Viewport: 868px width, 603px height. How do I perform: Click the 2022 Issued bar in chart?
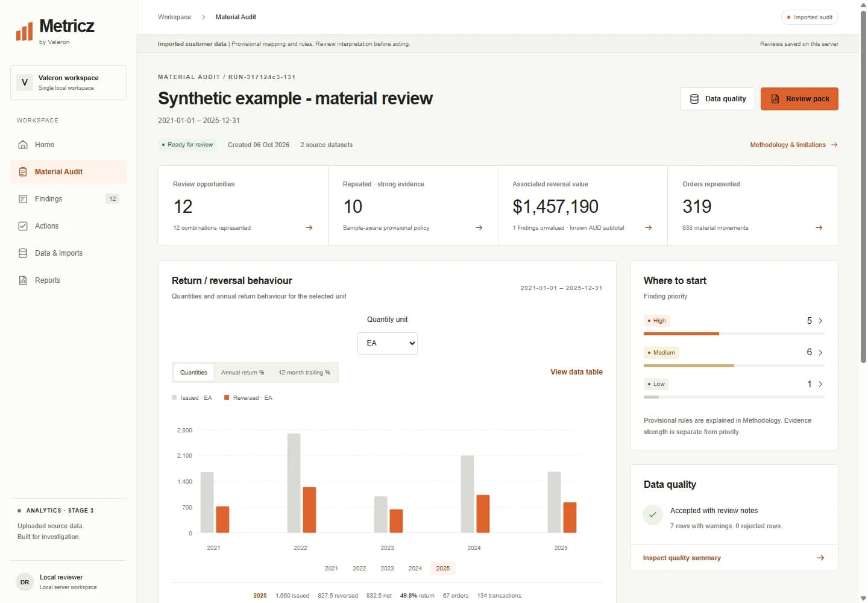coord(294,483)
